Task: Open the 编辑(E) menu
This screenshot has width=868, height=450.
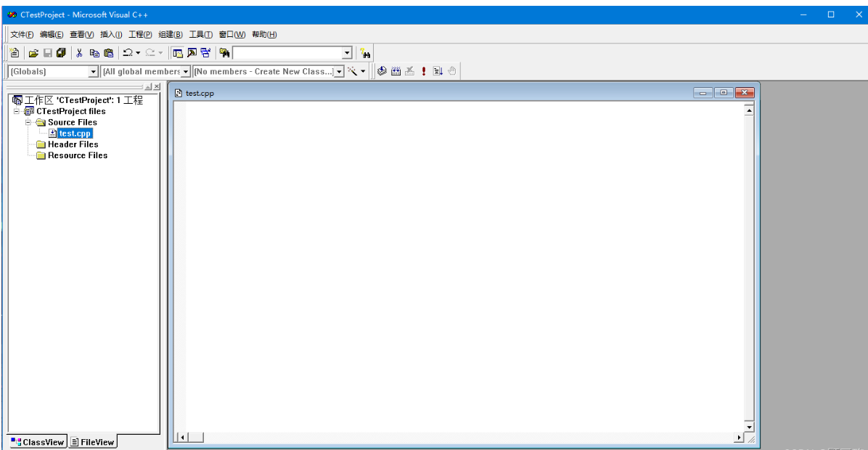Action: [52, 34]
